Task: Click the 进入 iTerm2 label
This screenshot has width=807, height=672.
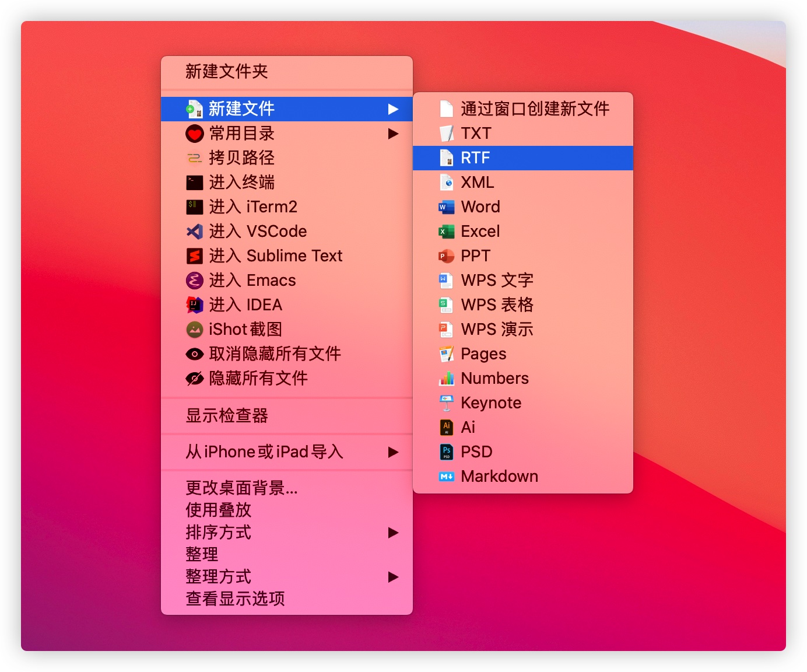Action: coord(253,207)
